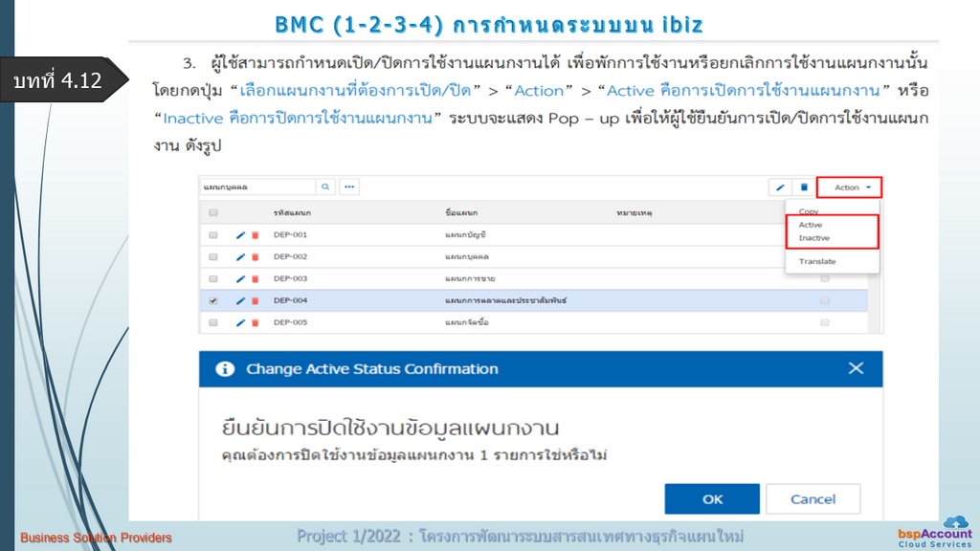
Task: Delete row DEP-002 with its red trash icon
Action: pyautogui.click(x=255, y=257)
